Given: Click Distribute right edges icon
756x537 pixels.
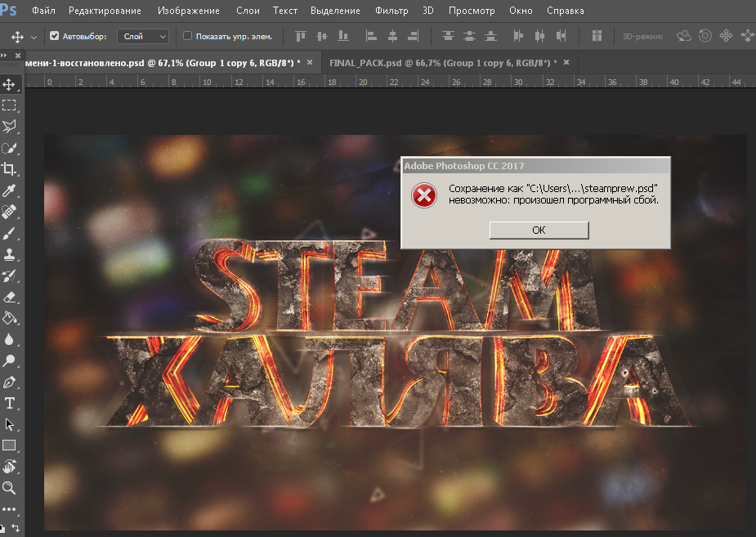Looking at the screenshot, I should [561, 36].
